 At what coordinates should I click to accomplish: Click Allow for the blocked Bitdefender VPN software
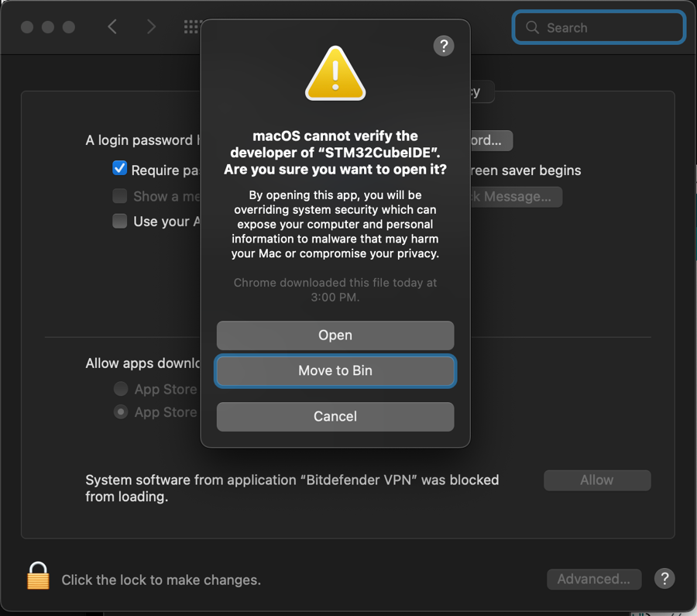click(596, 480)
